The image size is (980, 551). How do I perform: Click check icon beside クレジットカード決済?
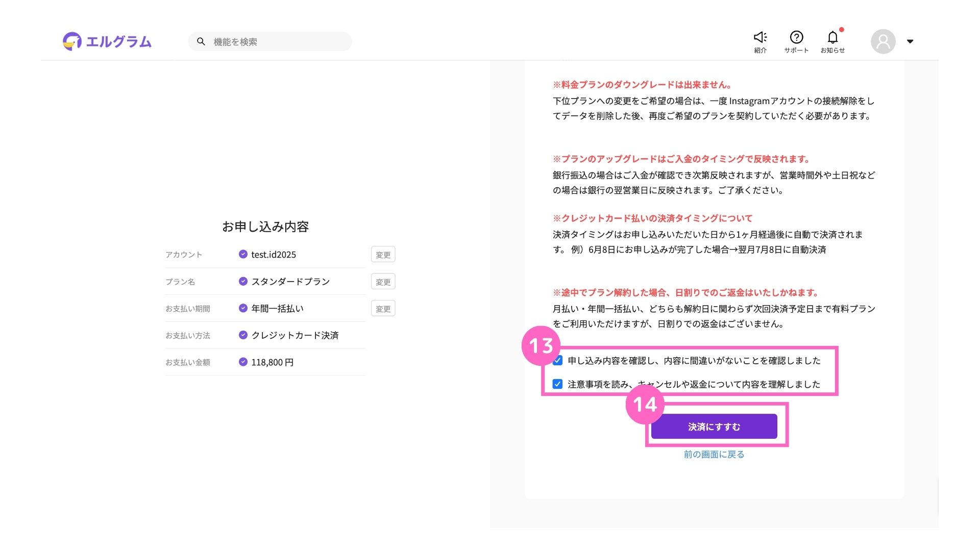pos(243,335)
